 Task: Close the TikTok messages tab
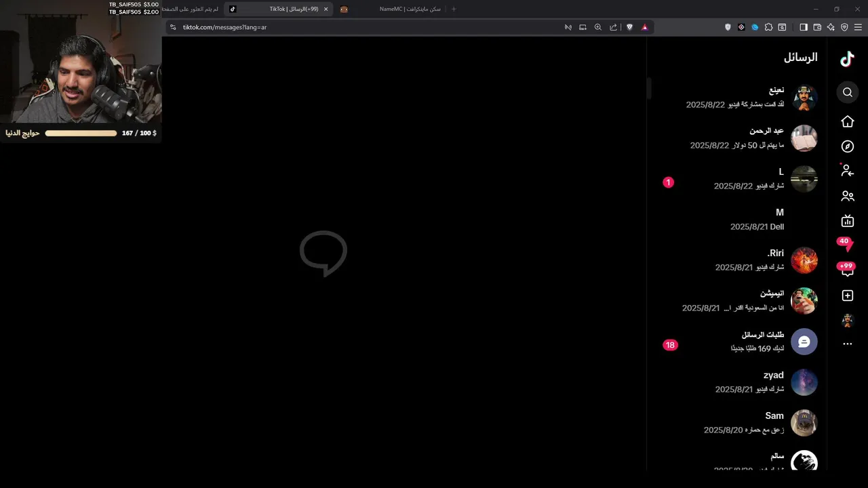pyautogui.click(x=326, y=9)
